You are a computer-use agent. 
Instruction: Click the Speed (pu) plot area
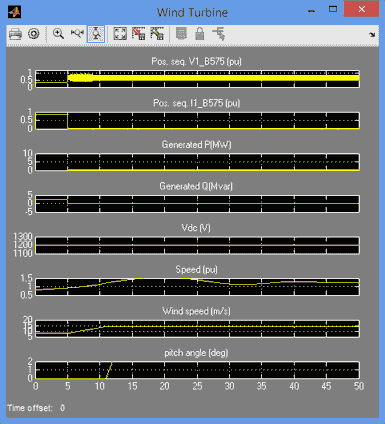point(197,287)
